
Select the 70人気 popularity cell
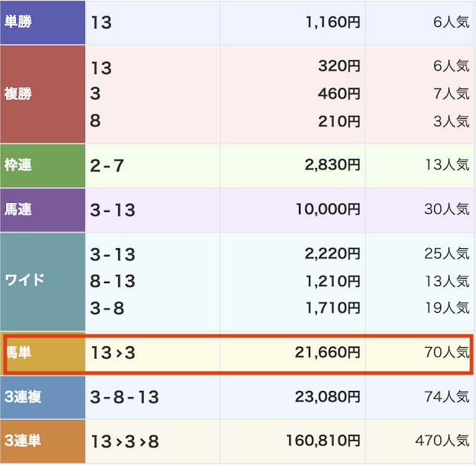[446, 353]
